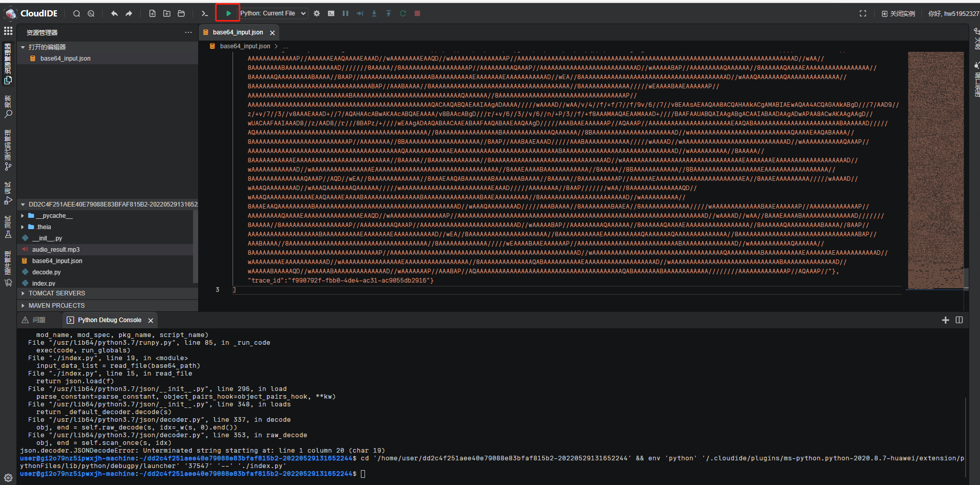The height and width of the screenshot is (485, 980).
Task: Open decode.py in the file tree
Action: pyautogui.click(x=46, y=272)
